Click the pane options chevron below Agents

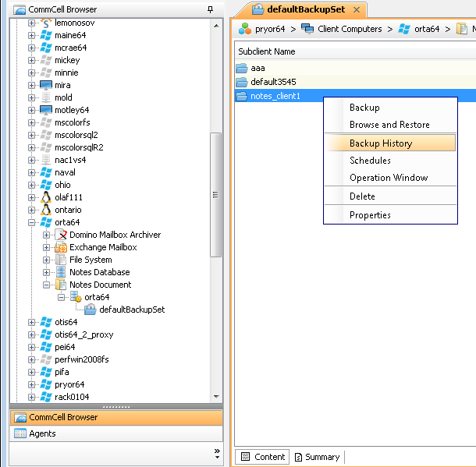pos(217,454)
